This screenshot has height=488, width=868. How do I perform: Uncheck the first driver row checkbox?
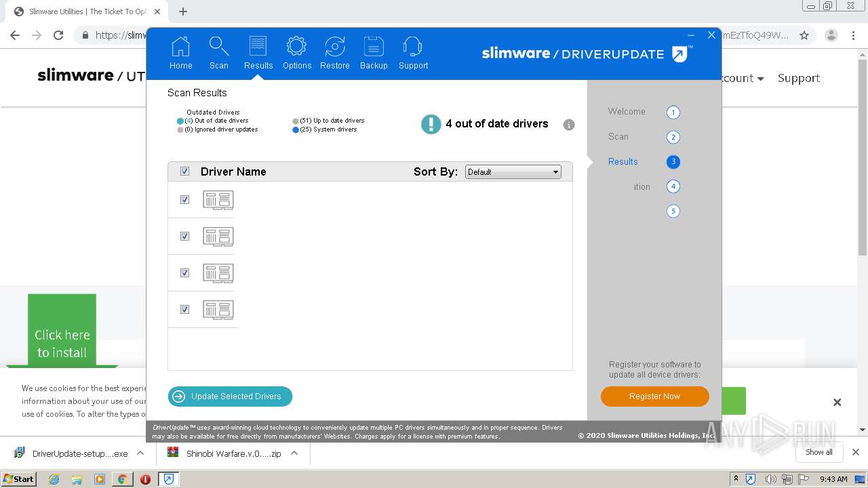184,200
